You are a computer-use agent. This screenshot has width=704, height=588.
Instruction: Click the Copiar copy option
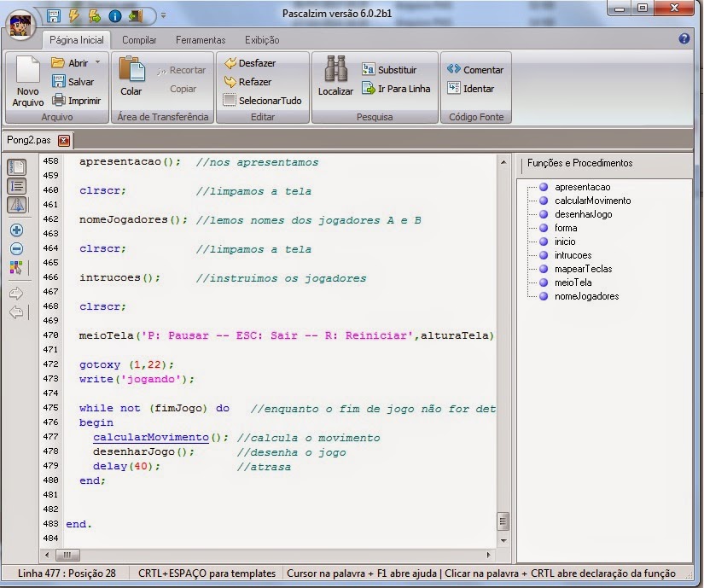[183, 89]
